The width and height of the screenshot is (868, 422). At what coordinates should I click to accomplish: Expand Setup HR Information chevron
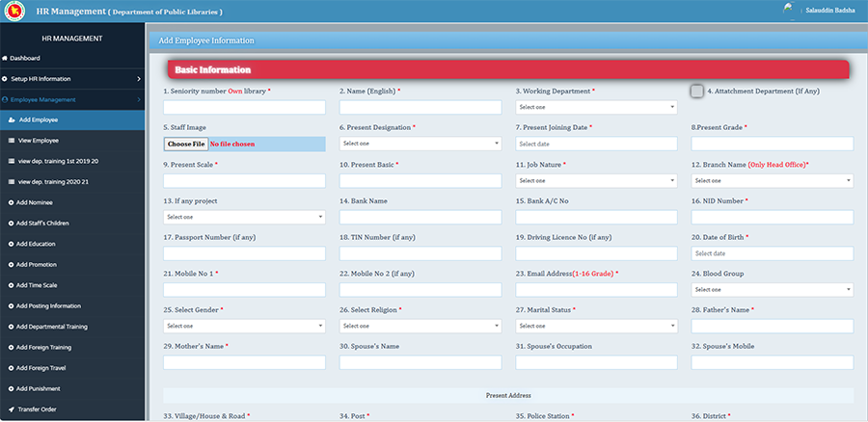point(138,79)
